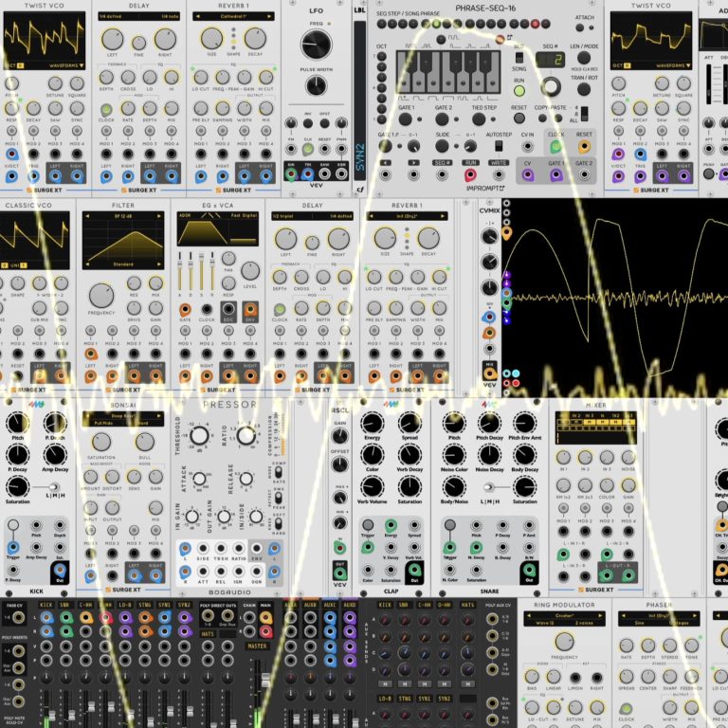The height and width of the screenshot is (728, 728).
Task: Click PHRASE-SEQ-16 CV IN jack
Action: click(x=527, y=147)
